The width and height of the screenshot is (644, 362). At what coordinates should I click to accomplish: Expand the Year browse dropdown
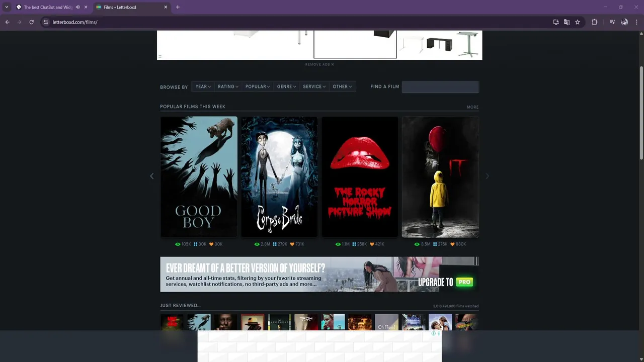coord(203,86)
